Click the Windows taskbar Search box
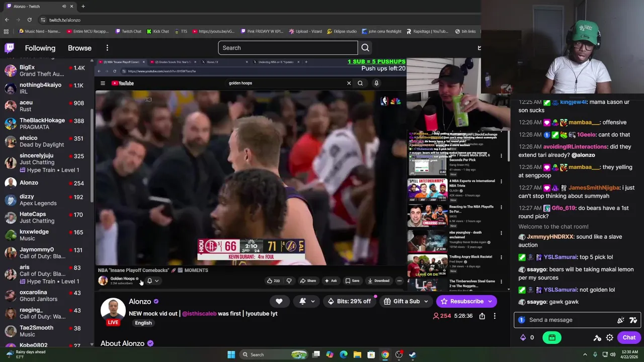 tap(274, 354)
